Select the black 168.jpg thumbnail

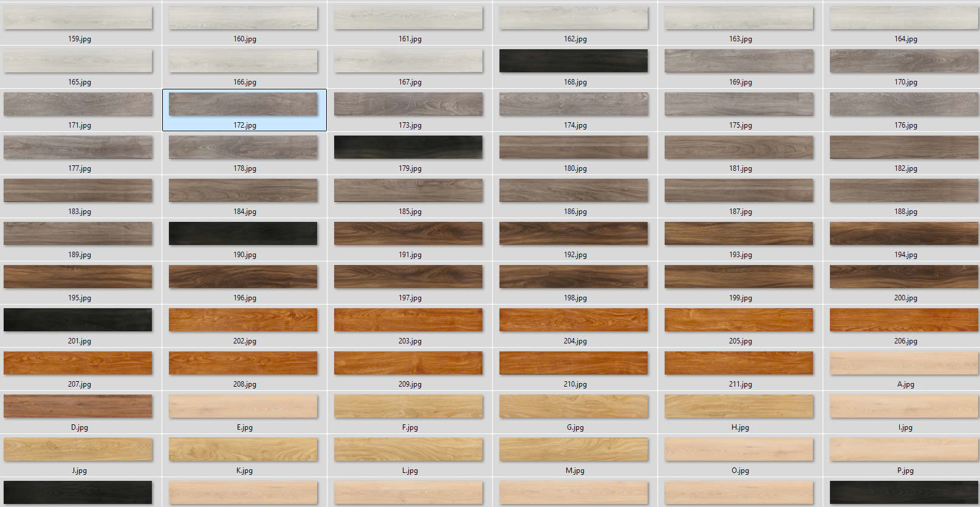point(574,61)
